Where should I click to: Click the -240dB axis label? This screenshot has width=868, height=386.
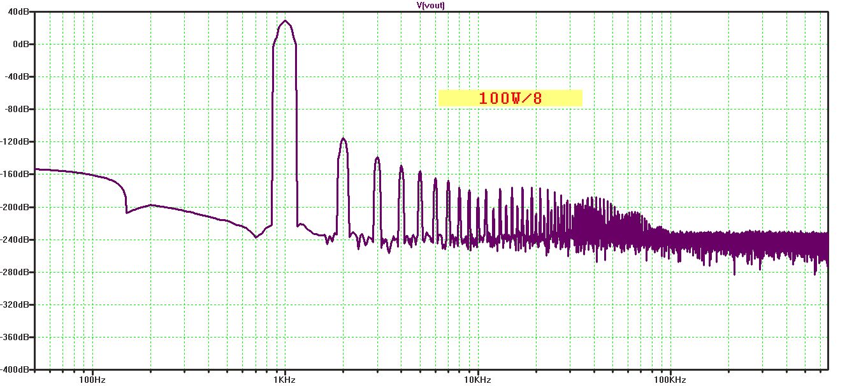pos(16,239)
